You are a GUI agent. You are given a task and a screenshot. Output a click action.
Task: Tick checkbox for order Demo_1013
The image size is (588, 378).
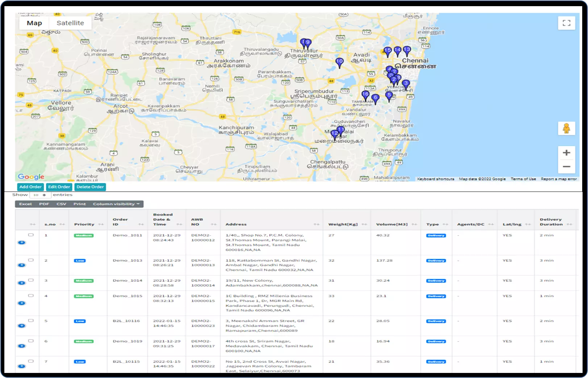coord(31,260)
